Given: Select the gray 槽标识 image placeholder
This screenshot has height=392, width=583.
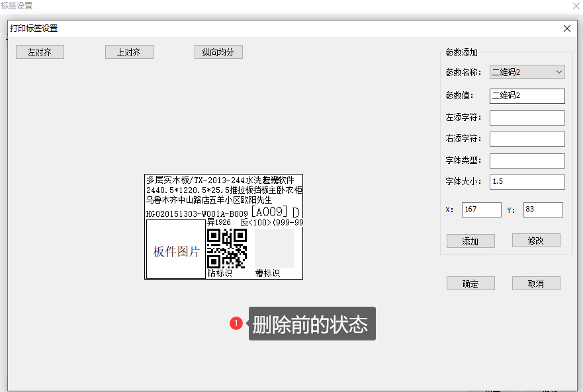Looking at the screenshot, I should tap(275, 248).
